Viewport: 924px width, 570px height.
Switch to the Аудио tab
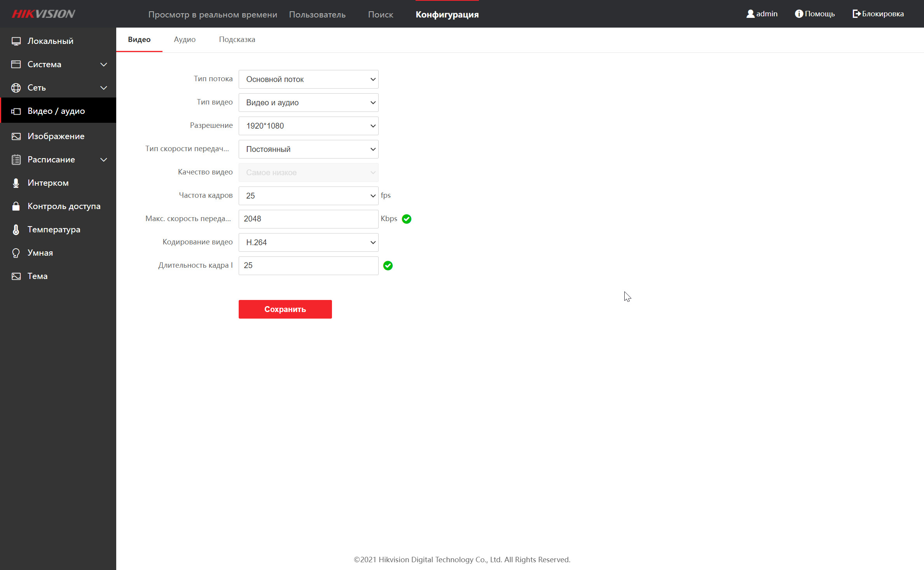[185, 40]
